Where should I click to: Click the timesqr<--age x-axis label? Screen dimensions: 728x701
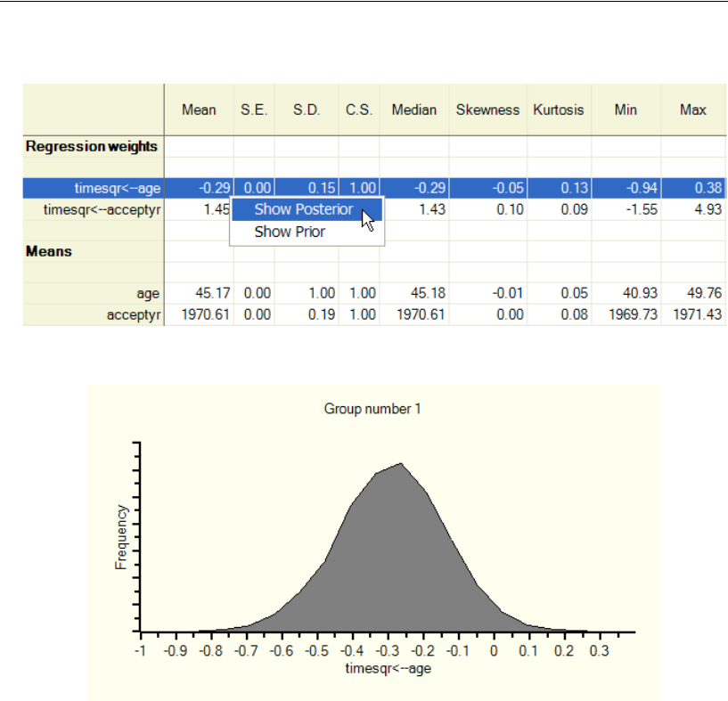point(389,669)
